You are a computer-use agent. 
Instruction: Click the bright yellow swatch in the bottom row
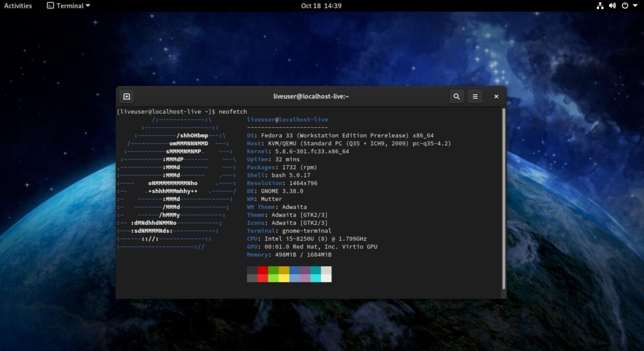point(284,278)
